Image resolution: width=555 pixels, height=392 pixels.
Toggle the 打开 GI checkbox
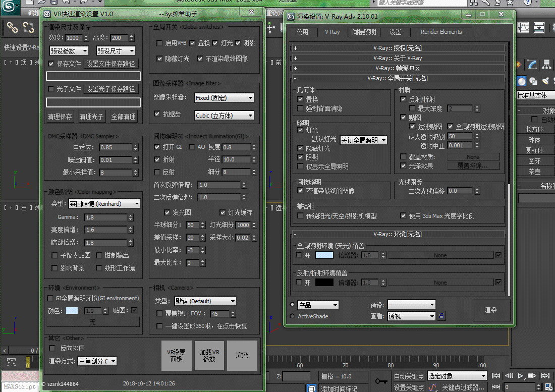pyautogui.click(x=157, y=147)
